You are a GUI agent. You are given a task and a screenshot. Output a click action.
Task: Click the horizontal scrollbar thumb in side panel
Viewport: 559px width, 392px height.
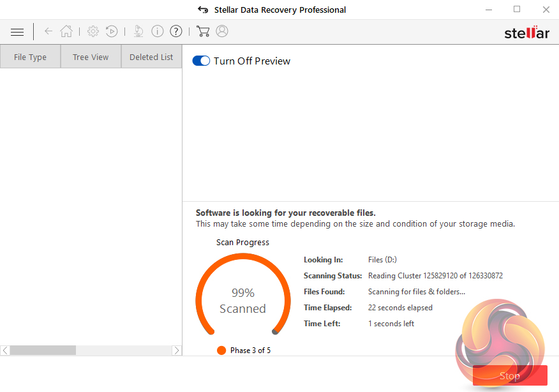(43, 351)
